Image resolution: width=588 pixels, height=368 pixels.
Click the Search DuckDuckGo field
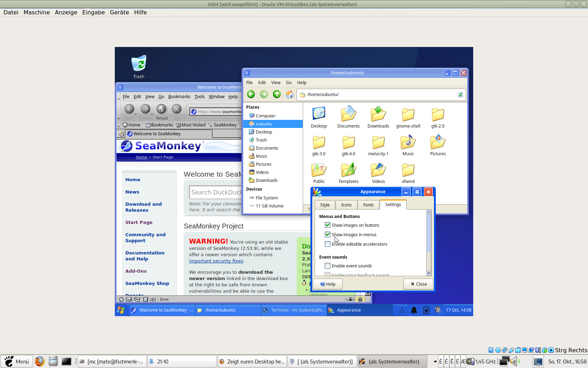[x=216, y=192]
